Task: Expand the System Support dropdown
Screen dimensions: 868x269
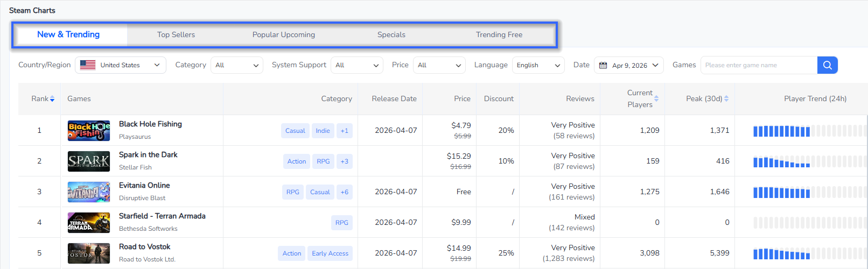Action: [x=356, y=65]
